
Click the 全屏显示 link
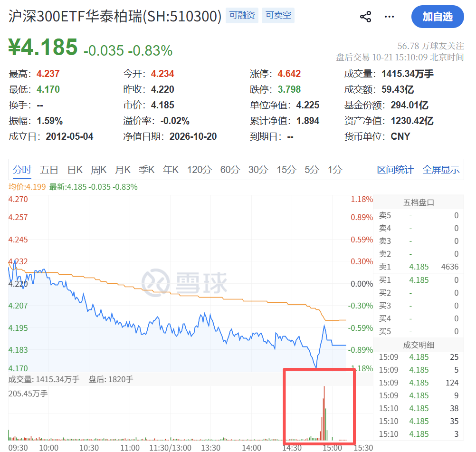[441, 170]
